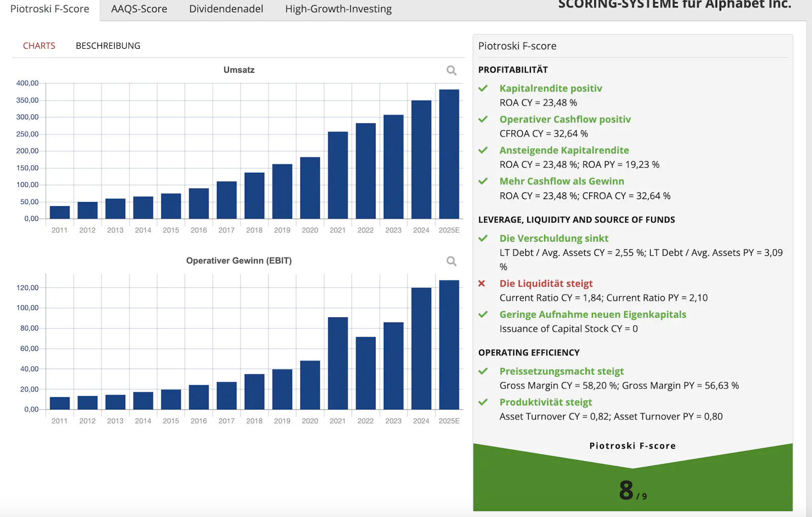This screenshot has height=517, width=812.
Task: Click the text ROA CY = 23,48 %
Action: coord(538,103)
